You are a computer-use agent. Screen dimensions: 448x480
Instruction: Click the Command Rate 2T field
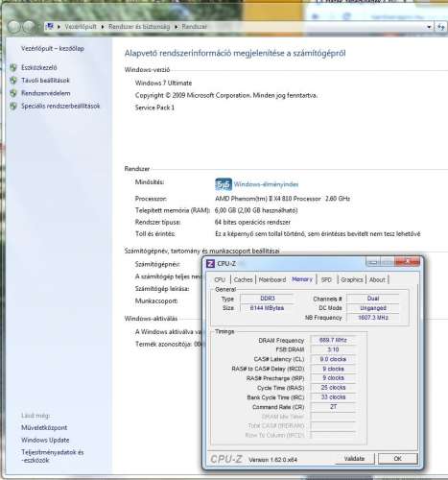click(333, 407)
